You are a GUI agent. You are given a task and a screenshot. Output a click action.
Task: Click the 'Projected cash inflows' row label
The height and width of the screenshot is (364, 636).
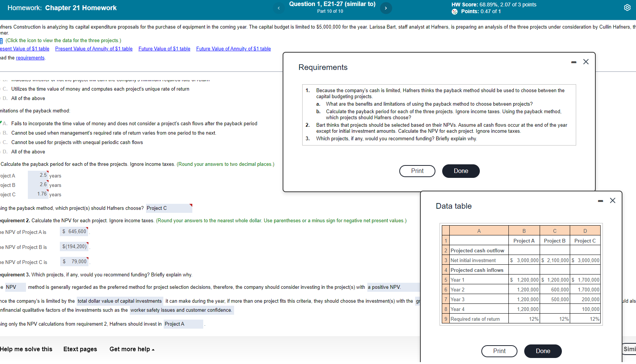point(477,270)
